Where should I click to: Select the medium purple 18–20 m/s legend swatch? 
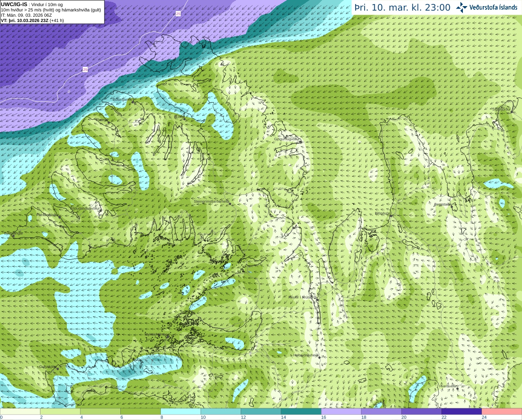[x=382, y=411]
